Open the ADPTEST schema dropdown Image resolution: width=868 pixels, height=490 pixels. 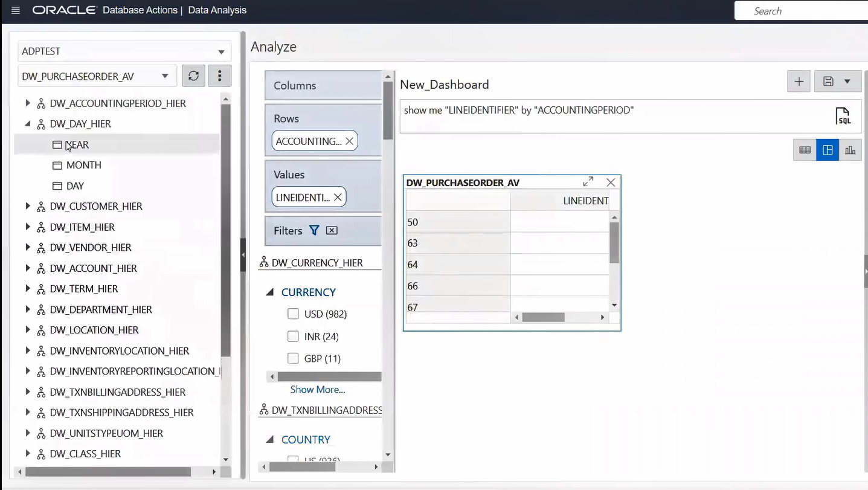coord(124,51)
